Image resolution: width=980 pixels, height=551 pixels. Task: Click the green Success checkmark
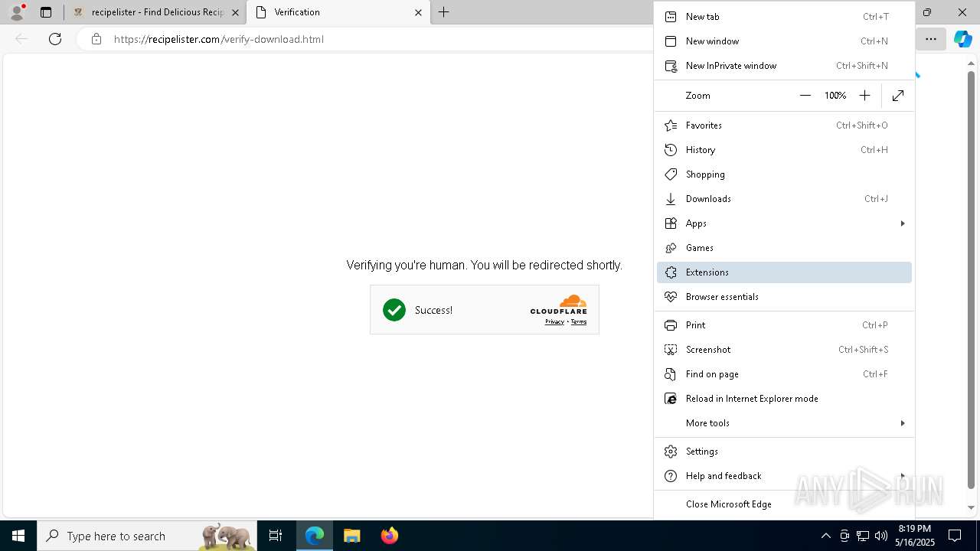[394, 310]
